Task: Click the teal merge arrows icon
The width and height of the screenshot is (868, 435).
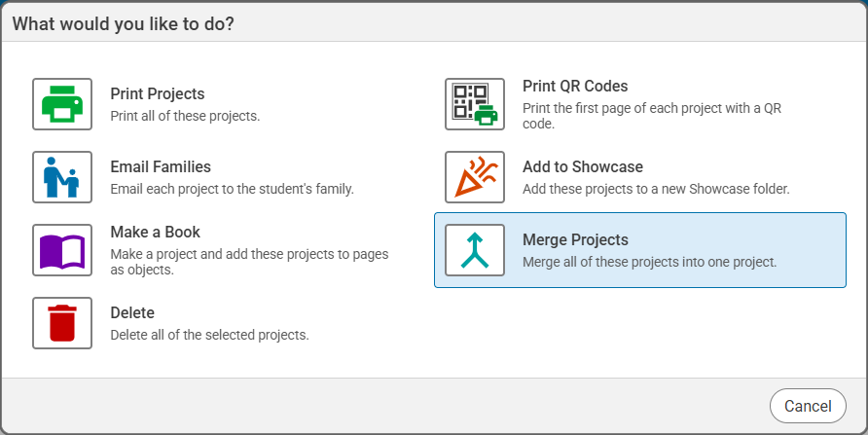Action: 475,250
